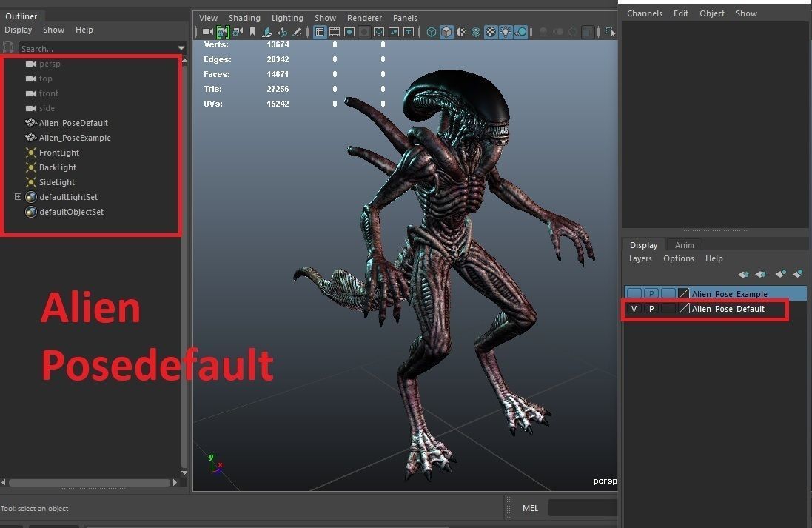Toggle the viewport Grid icon

click(320, 32)
